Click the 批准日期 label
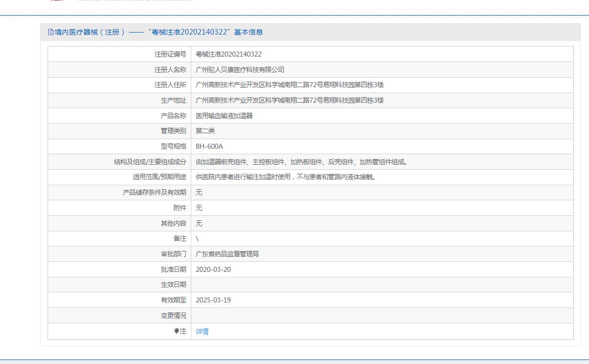 (x=173, y=269)
